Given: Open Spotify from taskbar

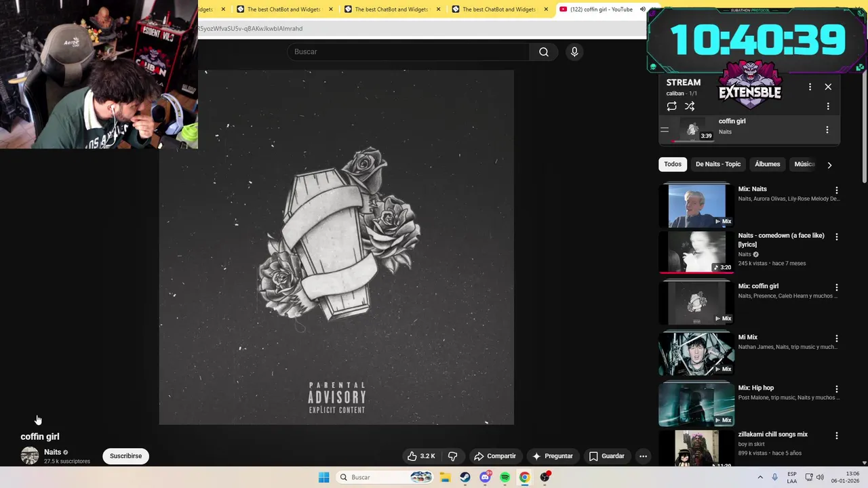Looking at the screenshot, I should (x=505, y=477).
